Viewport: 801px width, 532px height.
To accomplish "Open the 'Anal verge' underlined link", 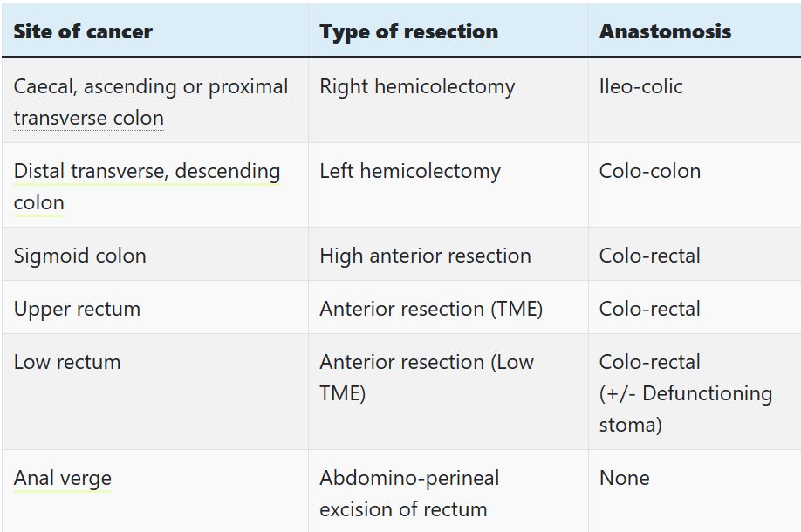I will pyautogui.click(x=63, y=478).
